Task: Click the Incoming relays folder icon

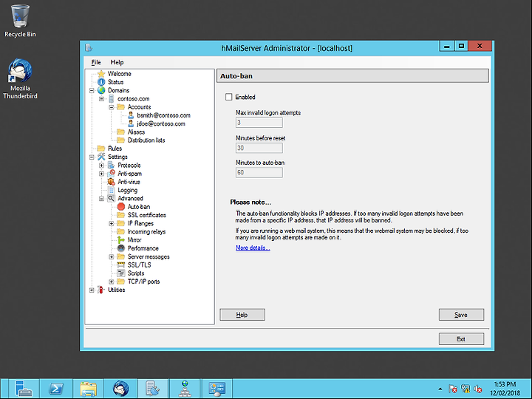Action: [x=120, y=232]
